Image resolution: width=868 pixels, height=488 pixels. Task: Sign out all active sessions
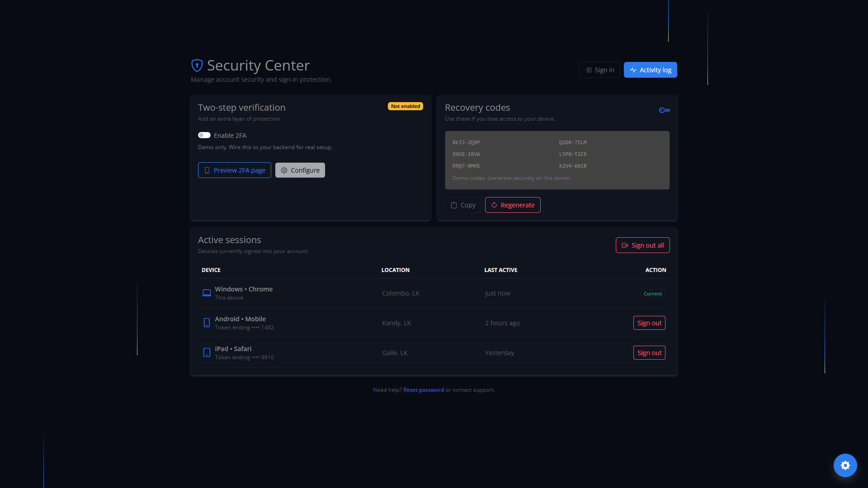tap(642, 245)
